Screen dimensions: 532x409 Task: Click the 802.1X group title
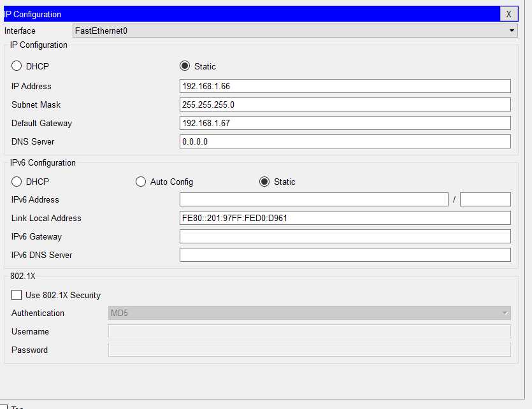pyautogui.click(x=23, y=276)
